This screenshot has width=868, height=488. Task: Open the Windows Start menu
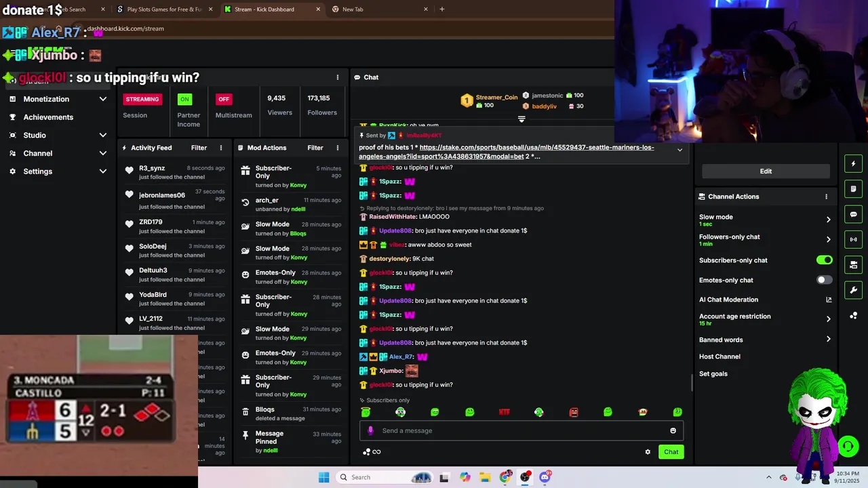coord(324,477)
